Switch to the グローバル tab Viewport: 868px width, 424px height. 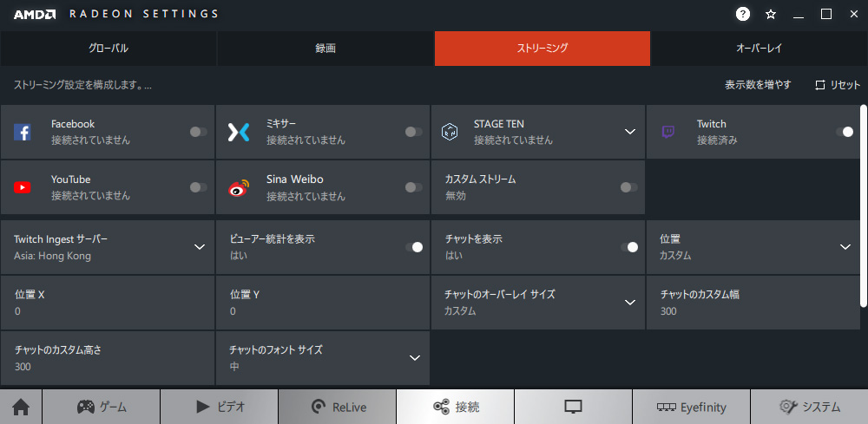click(x=108, y=49)
